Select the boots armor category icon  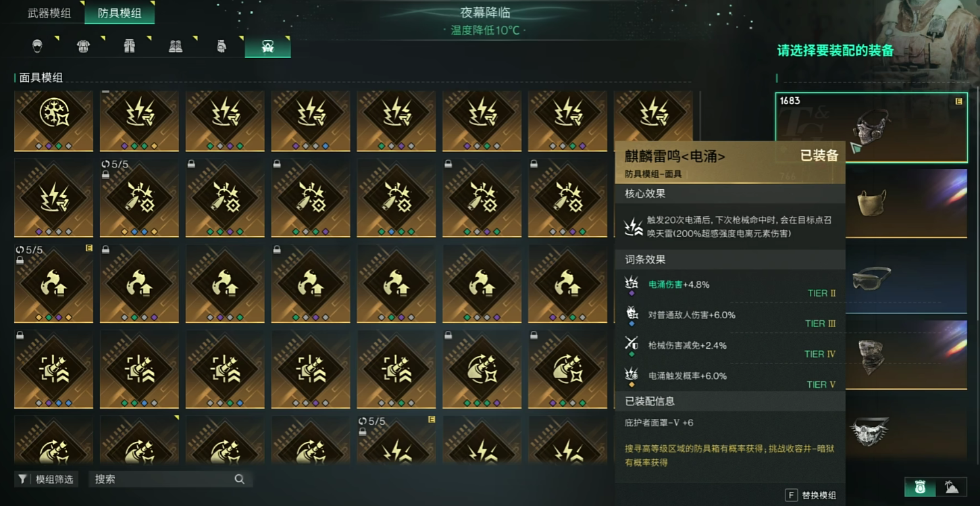click(176, 46)
